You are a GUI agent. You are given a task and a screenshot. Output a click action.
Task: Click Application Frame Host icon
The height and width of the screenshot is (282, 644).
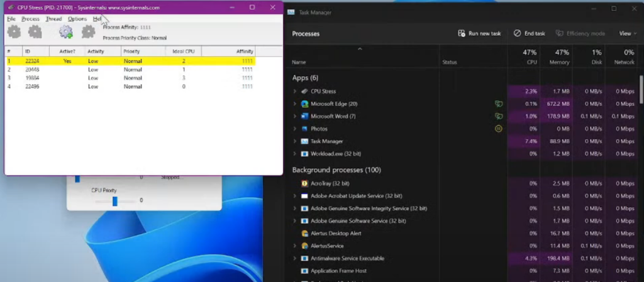304,271
